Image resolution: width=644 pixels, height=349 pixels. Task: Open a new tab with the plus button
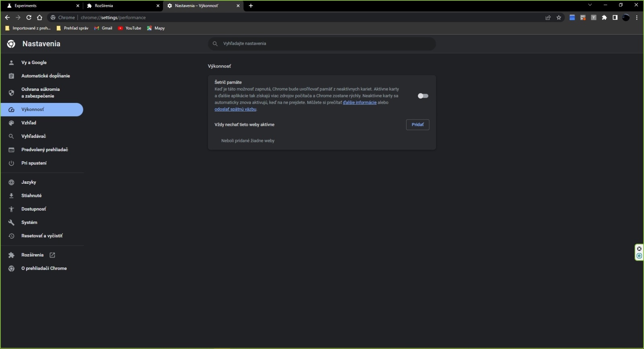coord(251,6)
